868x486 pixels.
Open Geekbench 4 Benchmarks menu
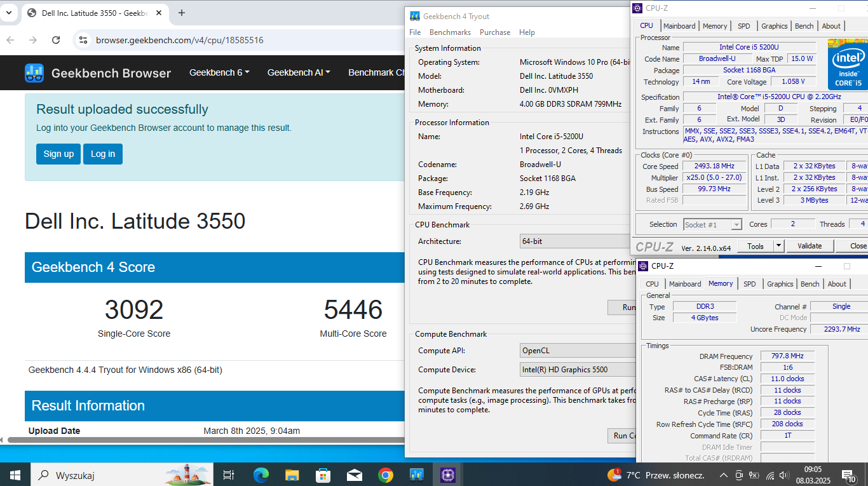pyautogui.click(x=450, y=32)
